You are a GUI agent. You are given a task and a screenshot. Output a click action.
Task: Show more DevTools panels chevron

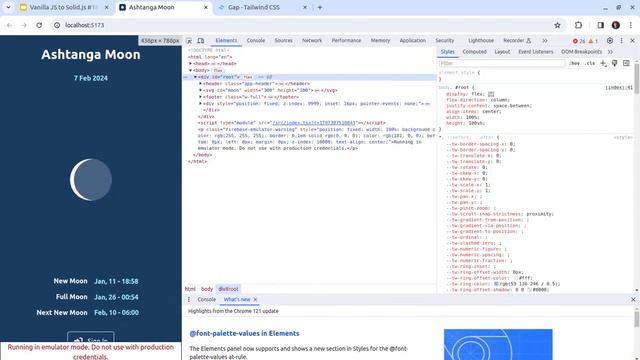(544, 41)
